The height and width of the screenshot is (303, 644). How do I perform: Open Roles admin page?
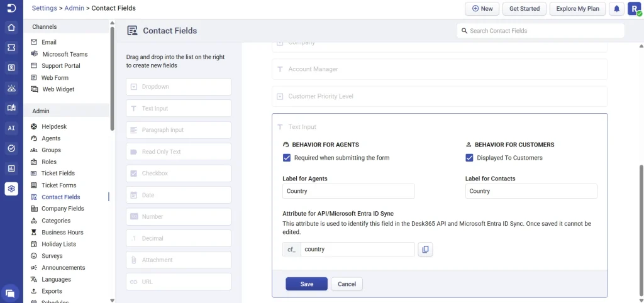point(49,162)
